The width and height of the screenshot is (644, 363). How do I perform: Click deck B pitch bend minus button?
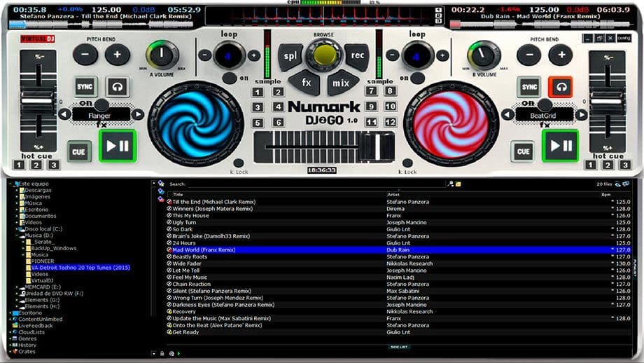coord(529,55)
